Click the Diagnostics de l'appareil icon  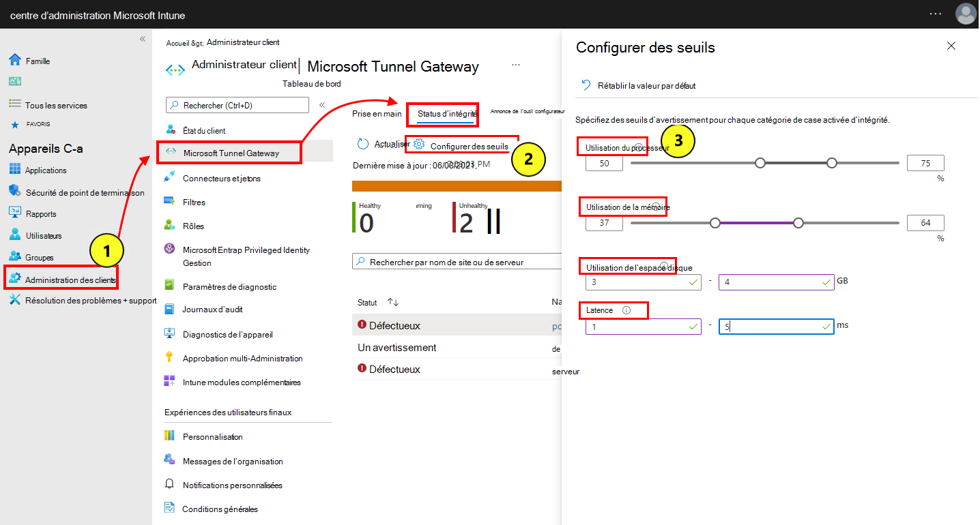pyautogui.click(x=170, y=333)
